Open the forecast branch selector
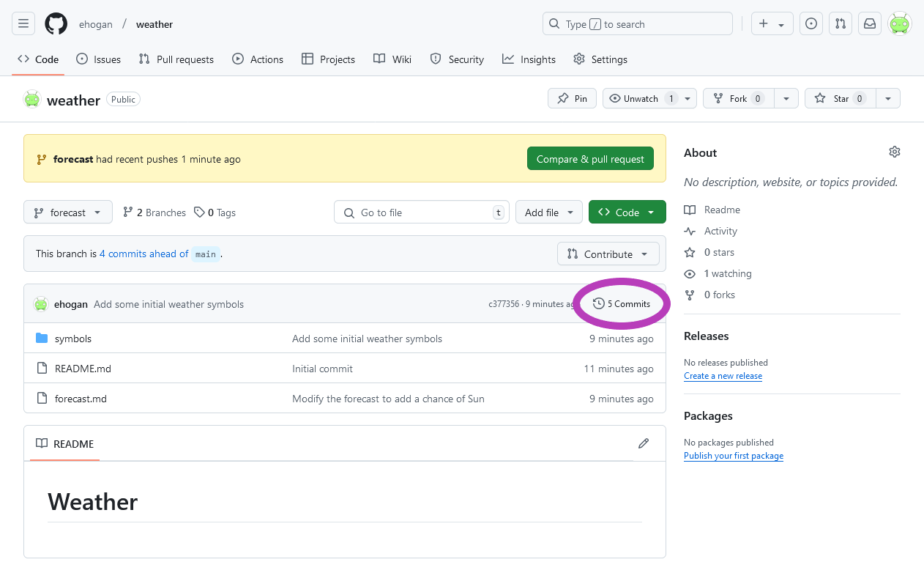The width and height of the screenshot is (924, 584). click(68, 212)
